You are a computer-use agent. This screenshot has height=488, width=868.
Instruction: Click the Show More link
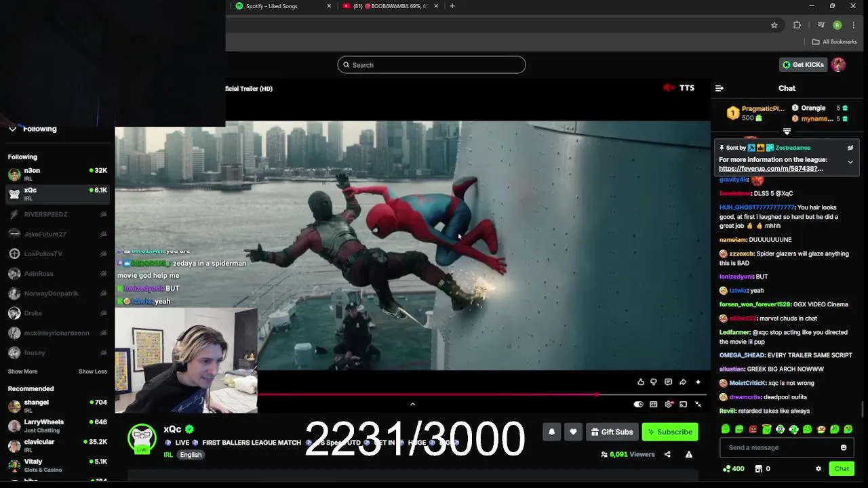coord(22,371)
